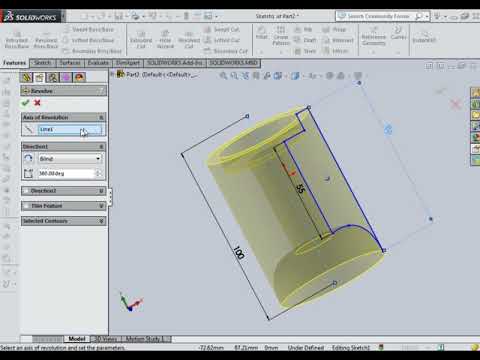Click the SOLIDWORKS logo

(x=31, y=17)
